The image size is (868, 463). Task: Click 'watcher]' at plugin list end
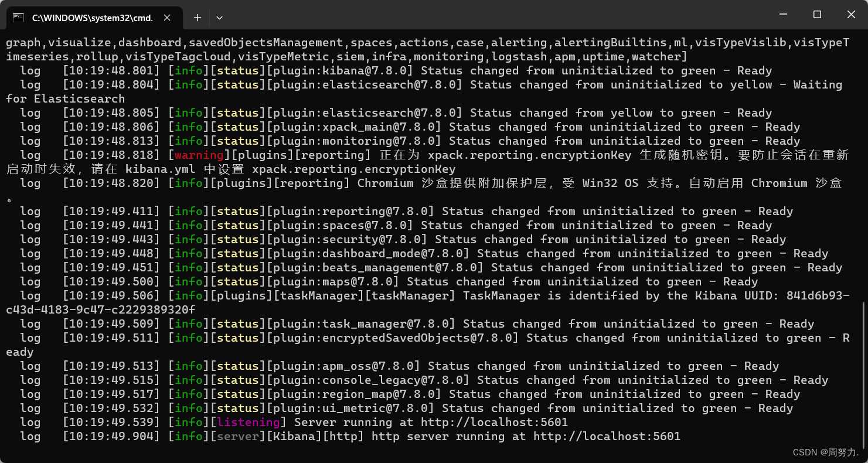pos(659,57)
